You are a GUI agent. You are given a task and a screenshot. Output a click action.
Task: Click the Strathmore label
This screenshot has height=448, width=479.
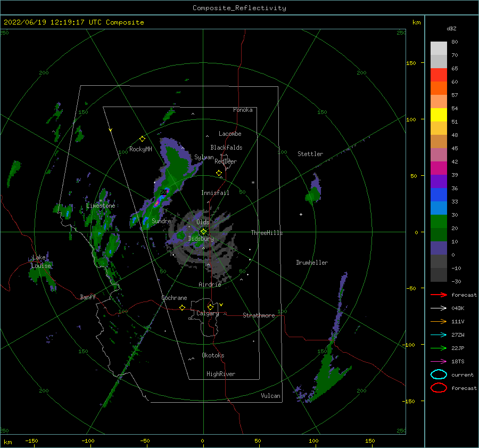259,315
